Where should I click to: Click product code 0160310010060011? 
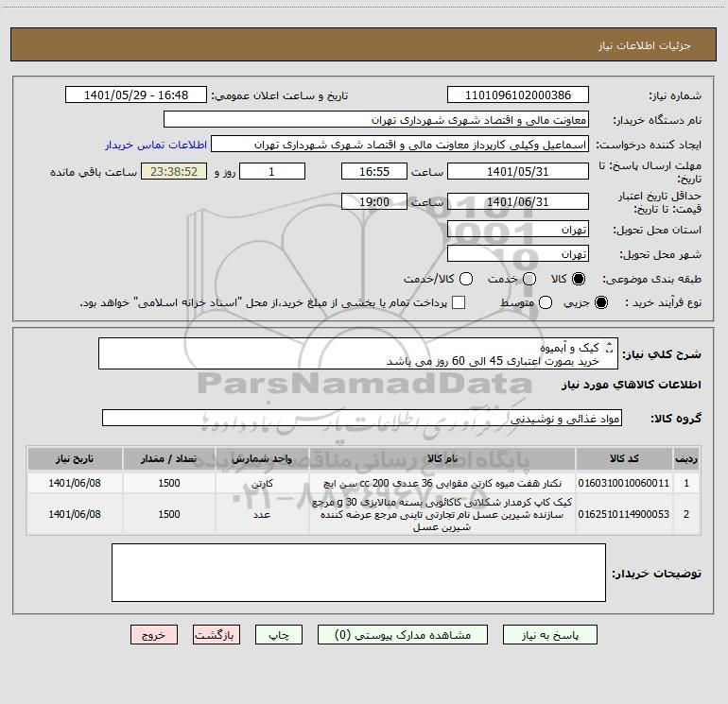(x=624, y=483)
